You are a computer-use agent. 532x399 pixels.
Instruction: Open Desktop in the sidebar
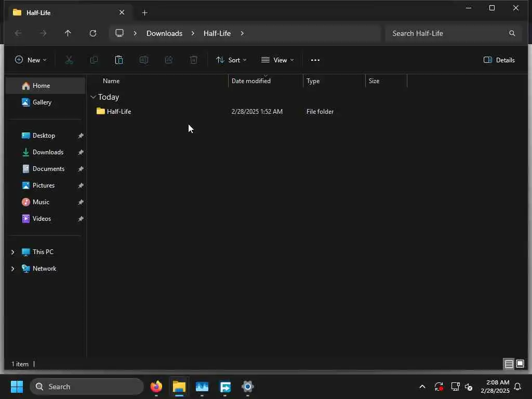click(x=45, y=136)
